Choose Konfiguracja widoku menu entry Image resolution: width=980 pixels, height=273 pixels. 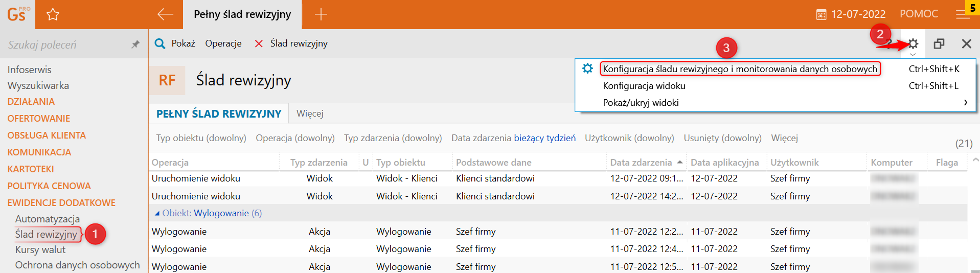click(644, 86)
